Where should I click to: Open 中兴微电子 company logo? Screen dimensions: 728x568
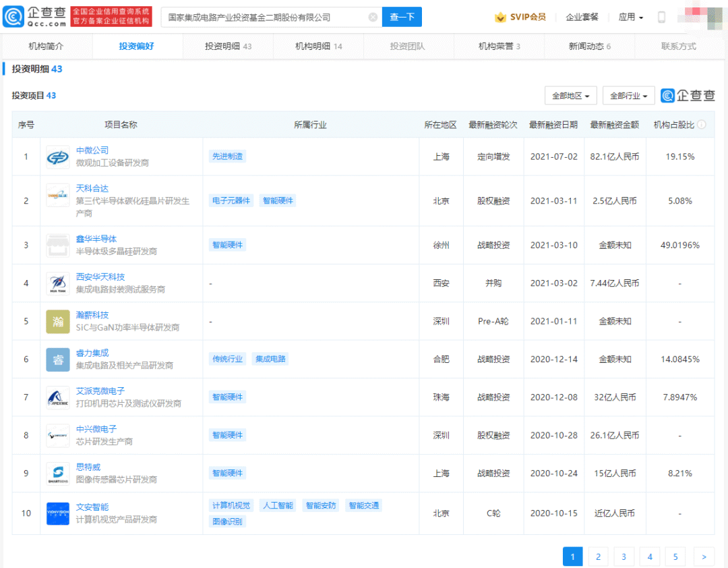pos(58,436)
